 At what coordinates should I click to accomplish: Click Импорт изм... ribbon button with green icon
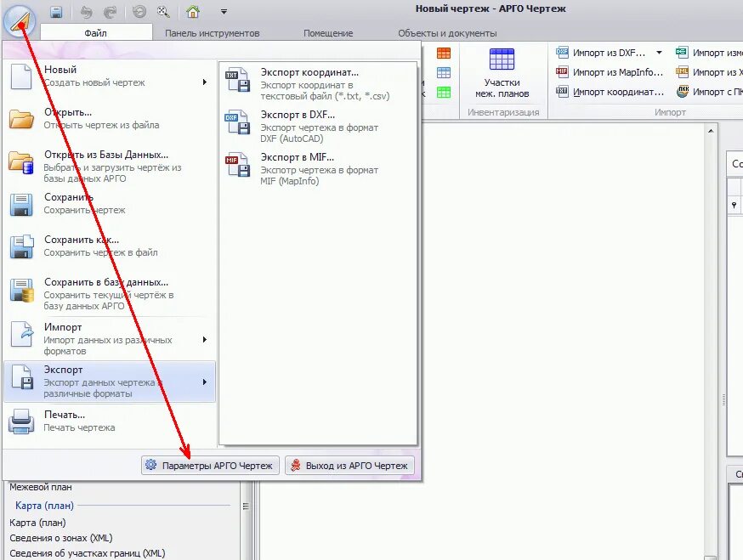coord(708,53)
